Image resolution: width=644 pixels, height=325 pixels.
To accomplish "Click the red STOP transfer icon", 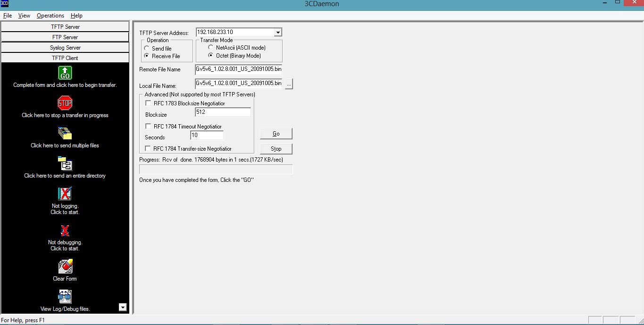I will 65,103.
